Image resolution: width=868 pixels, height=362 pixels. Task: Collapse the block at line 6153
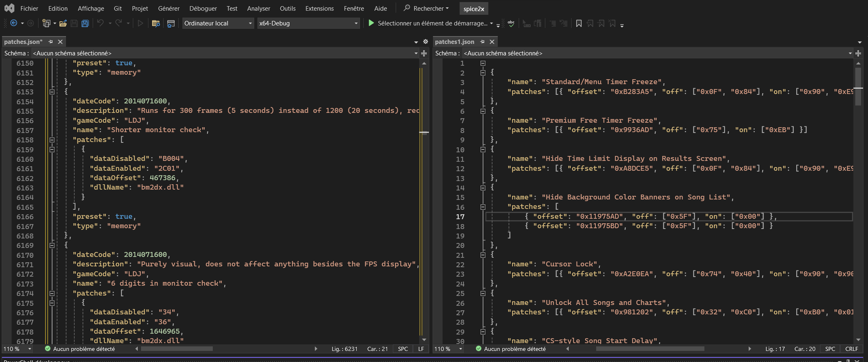52,92
